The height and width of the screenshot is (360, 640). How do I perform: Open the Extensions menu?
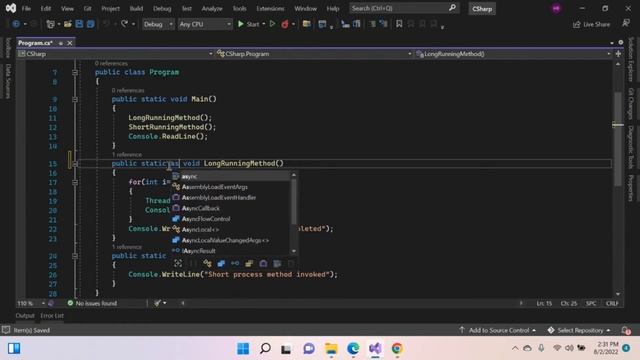click(270, 8)
